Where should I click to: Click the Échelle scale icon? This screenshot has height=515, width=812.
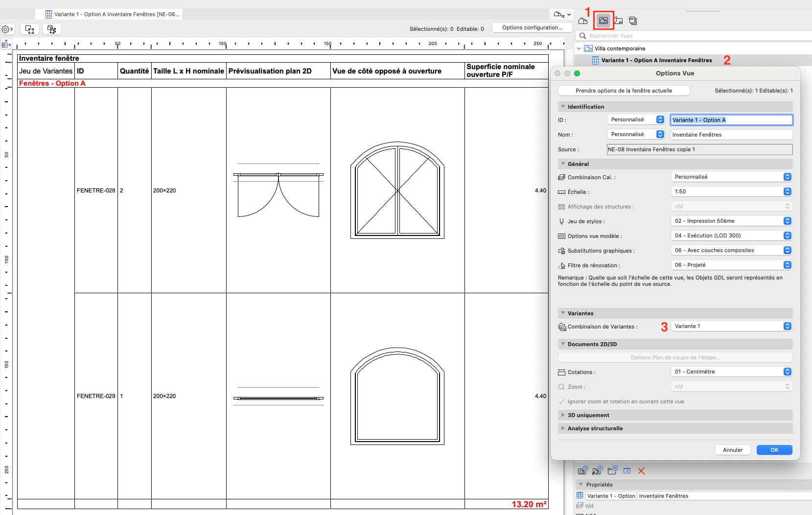pyautogui.click(x=562, y=192)
